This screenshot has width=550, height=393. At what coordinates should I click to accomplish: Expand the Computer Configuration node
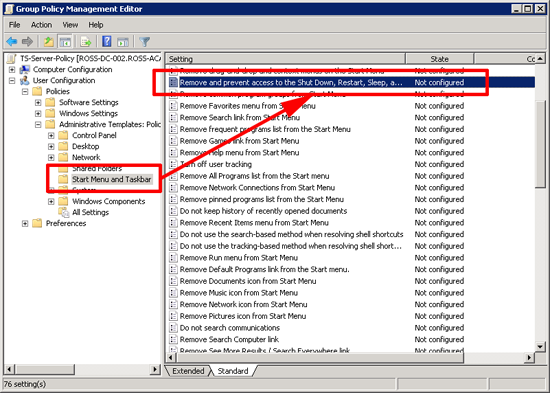[x=12, y=69]
